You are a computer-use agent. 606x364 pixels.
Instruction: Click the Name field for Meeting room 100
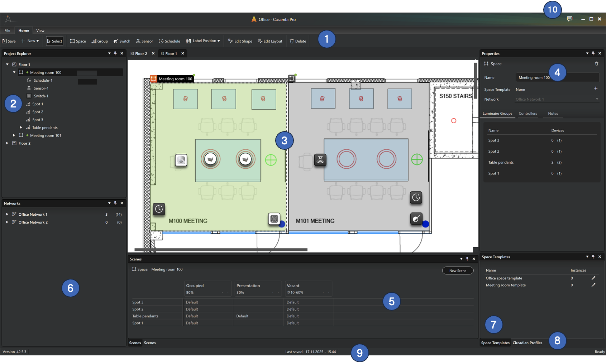[x=534, y=78]
